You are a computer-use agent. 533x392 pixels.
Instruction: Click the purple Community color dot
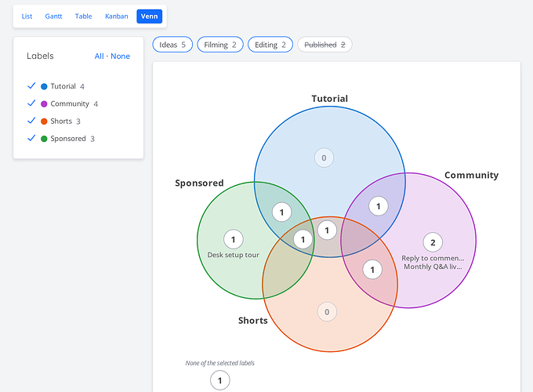click(x=44, y=103)
